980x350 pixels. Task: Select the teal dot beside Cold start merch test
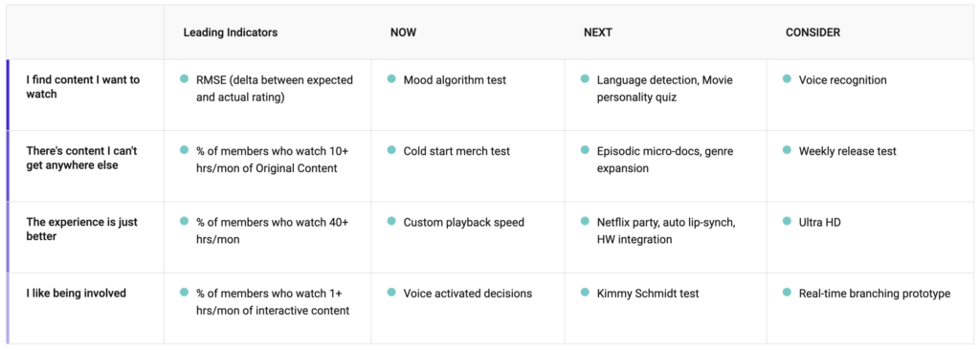click(391, 150)
